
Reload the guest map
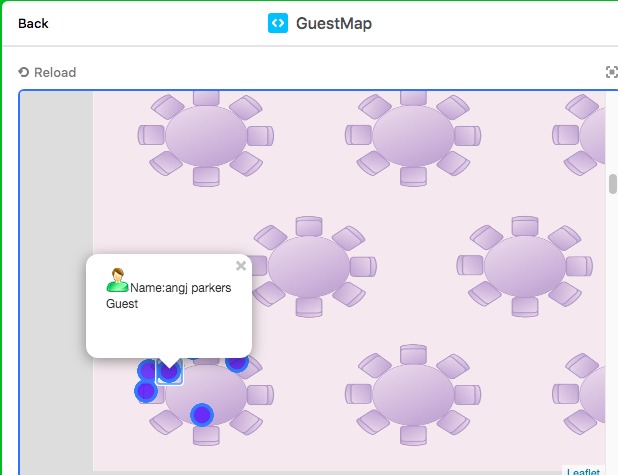(47, 73)
